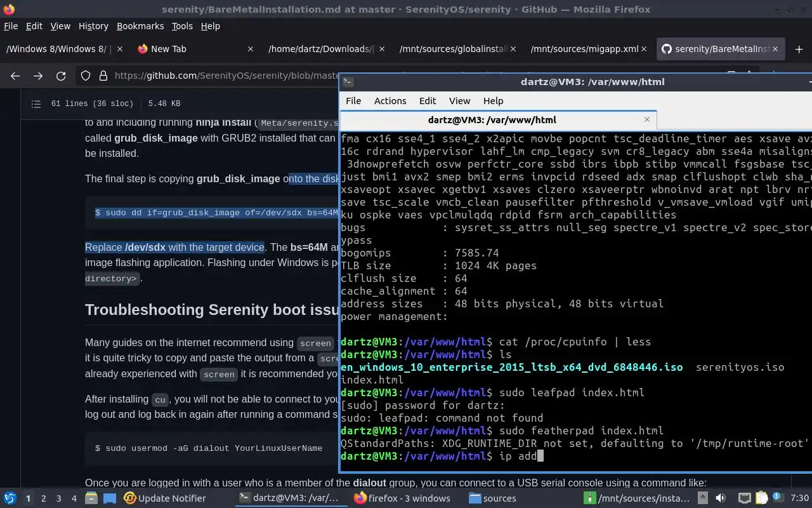The image size is (812, 508).
Task: Open sources folder taskbar button
Action: 492,498
